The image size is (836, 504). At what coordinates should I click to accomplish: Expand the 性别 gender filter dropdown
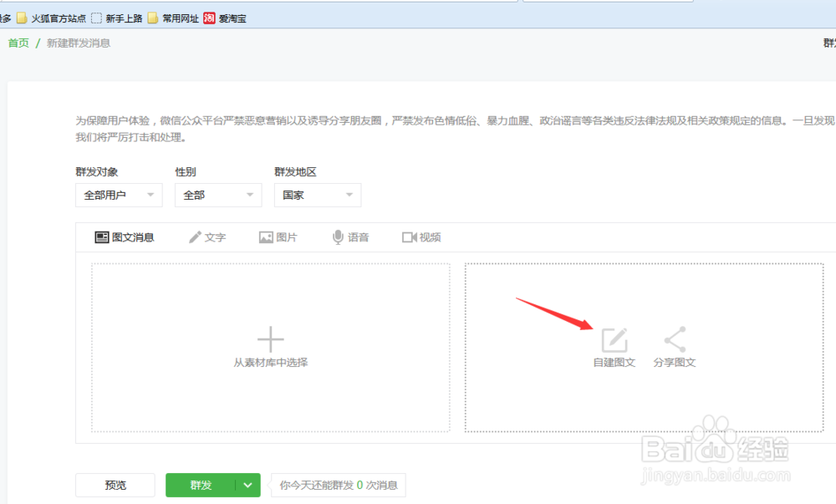coord(217,195)
